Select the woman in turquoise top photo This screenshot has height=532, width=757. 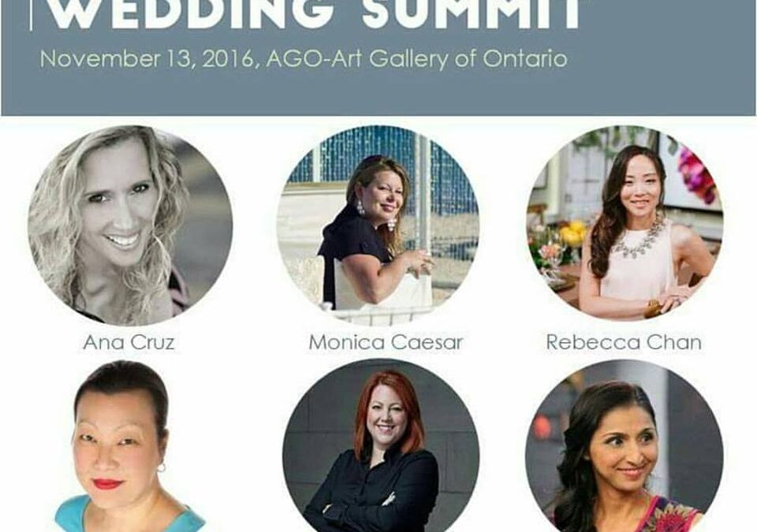pos(129,445)
